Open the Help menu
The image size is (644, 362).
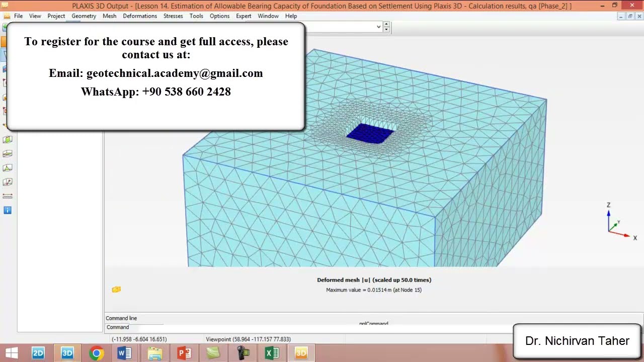(291, 16)
